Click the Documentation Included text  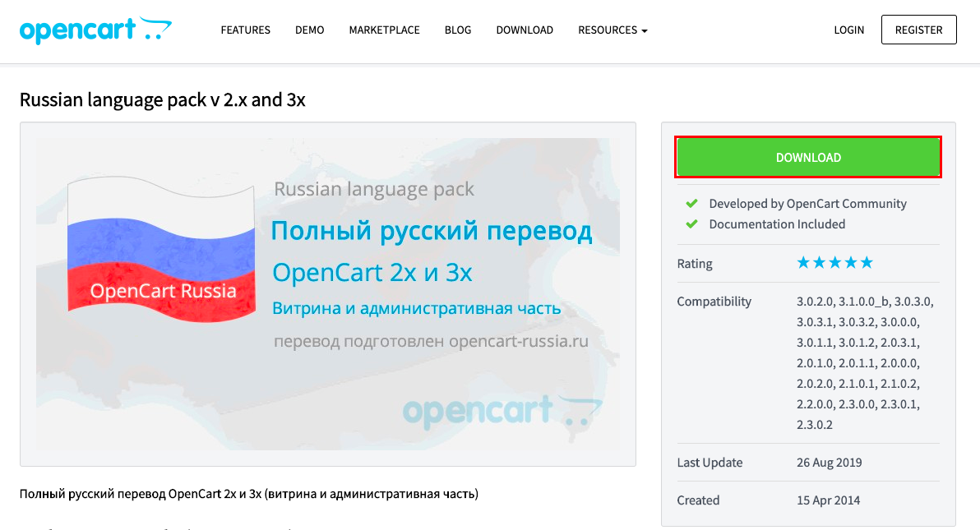point(777,224)
